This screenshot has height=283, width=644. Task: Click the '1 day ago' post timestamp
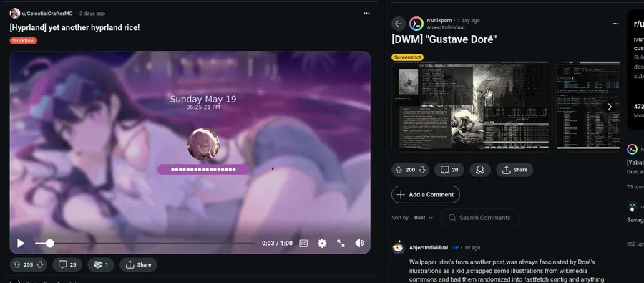click(469, 20)
